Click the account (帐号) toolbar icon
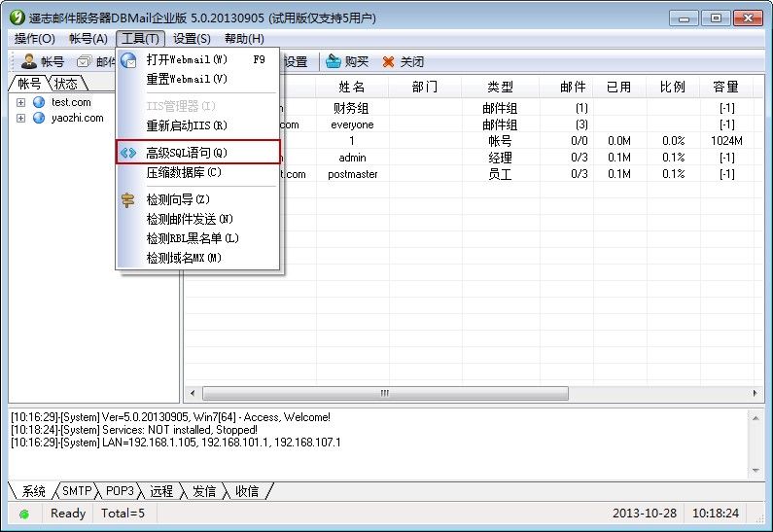 pos(28,61)
